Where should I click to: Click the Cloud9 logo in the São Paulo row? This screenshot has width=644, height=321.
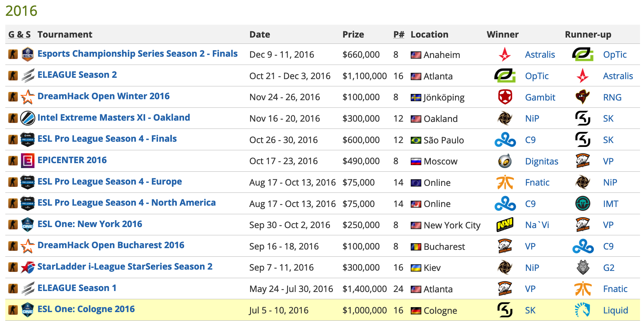(505, 140)
